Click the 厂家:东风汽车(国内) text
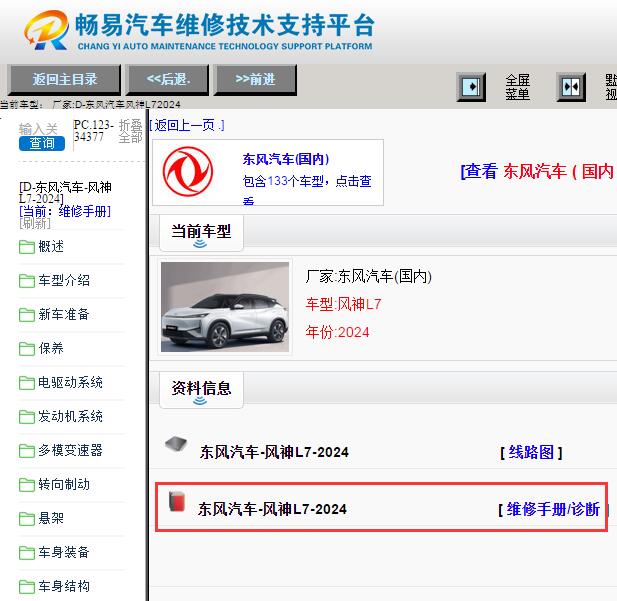The width and height of the screenshot is (617, 601). 369,276
